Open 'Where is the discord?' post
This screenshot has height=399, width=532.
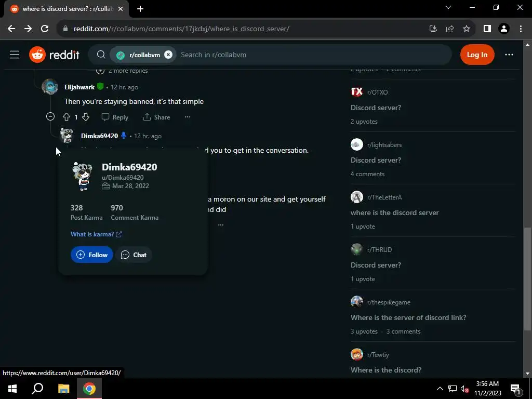(386, 370)
